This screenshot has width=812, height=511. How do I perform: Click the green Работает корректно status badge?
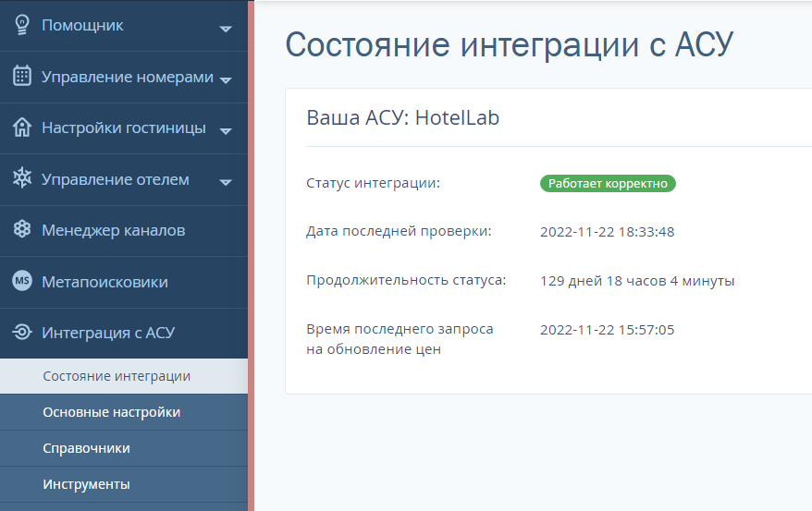[x=608, y=184]
